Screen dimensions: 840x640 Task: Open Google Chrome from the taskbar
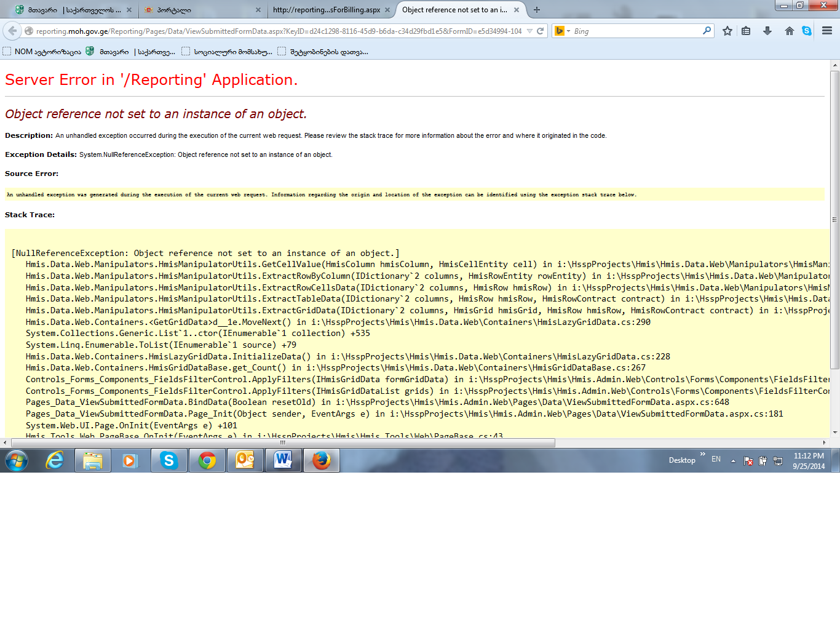[207, 460]
